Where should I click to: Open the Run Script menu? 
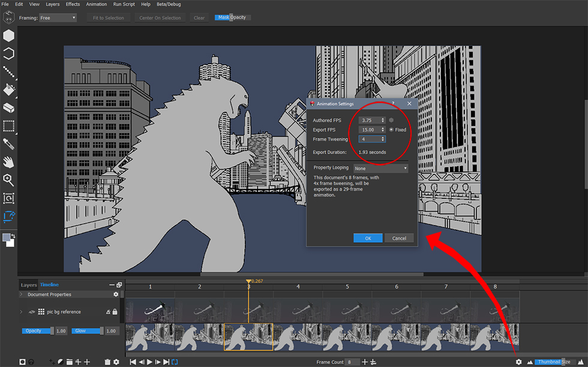(x=124, y=4)
